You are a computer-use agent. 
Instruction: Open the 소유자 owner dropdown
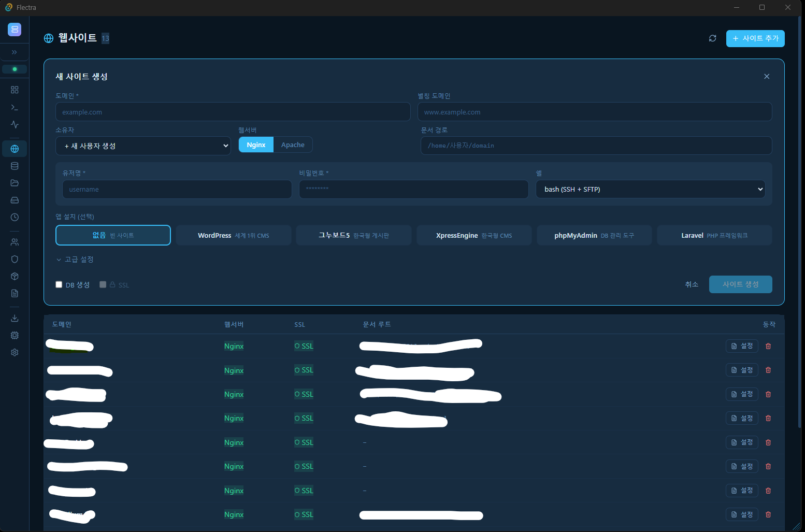click(x=143, y=146)
